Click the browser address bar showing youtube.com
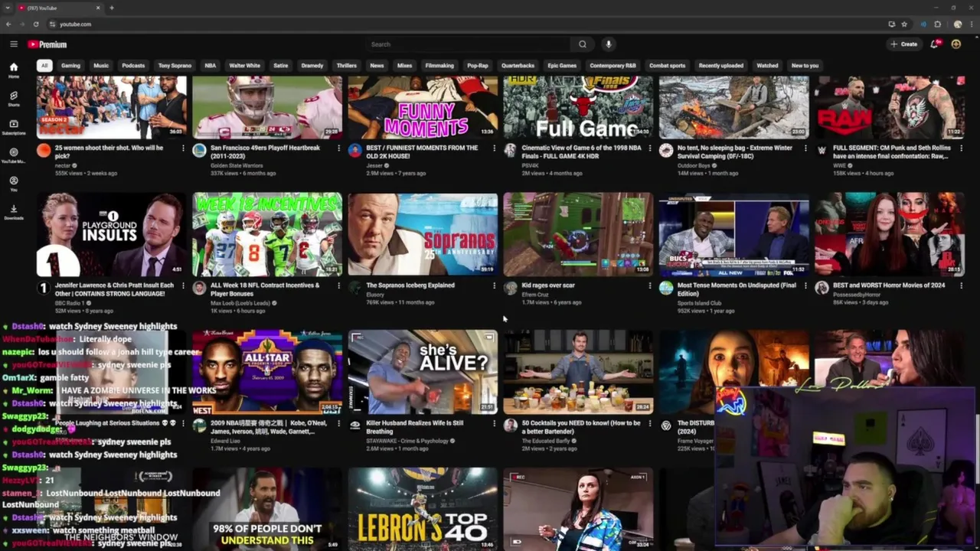 pyautogui.click(x=75, y=24)
